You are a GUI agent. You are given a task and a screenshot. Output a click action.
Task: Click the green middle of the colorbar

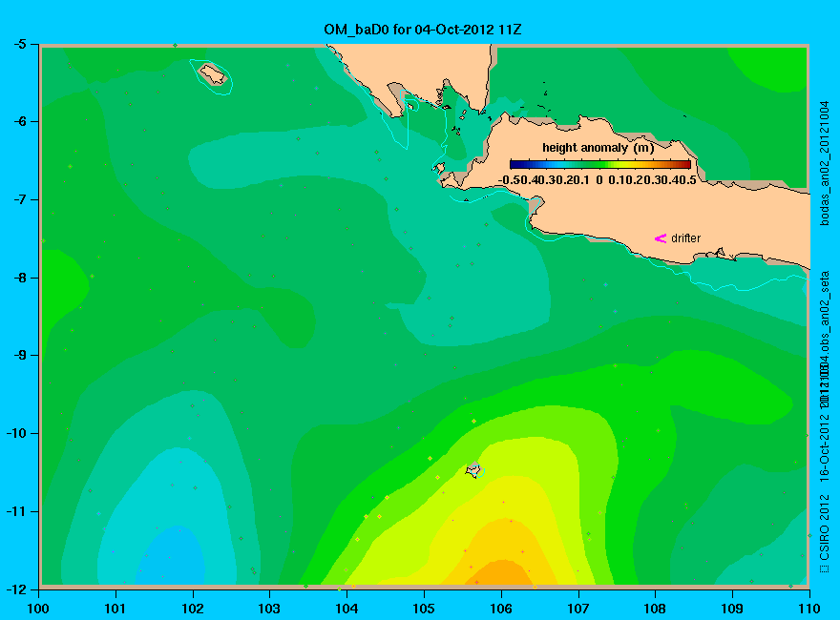click(600, 164)
